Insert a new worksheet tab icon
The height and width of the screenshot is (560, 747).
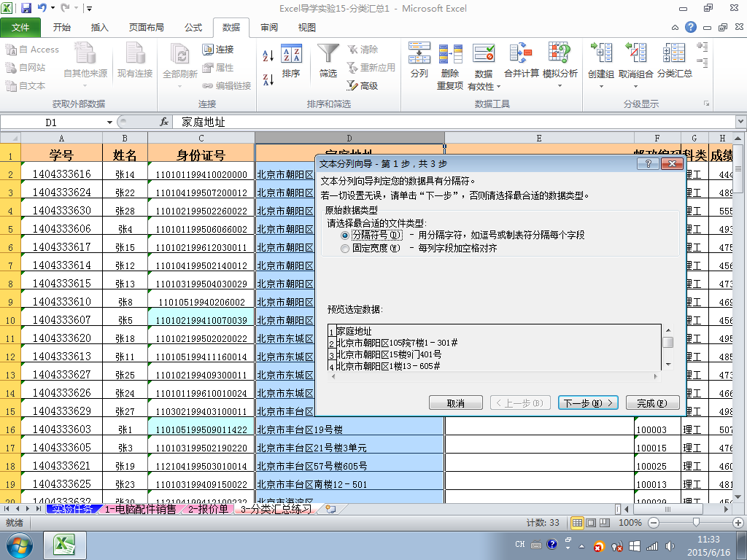[x=330, y=509]
